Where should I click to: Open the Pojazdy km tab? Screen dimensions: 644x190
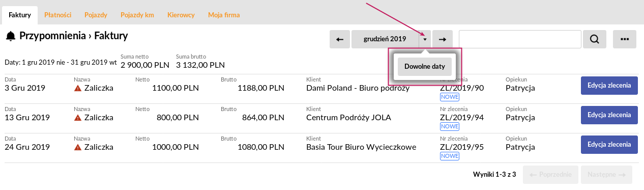137,15
